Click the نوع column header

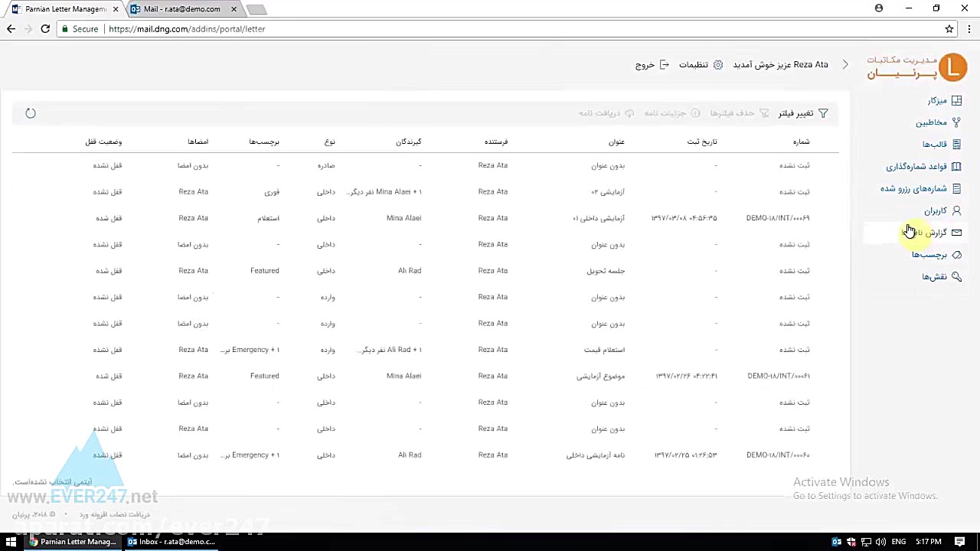point(329,142)
